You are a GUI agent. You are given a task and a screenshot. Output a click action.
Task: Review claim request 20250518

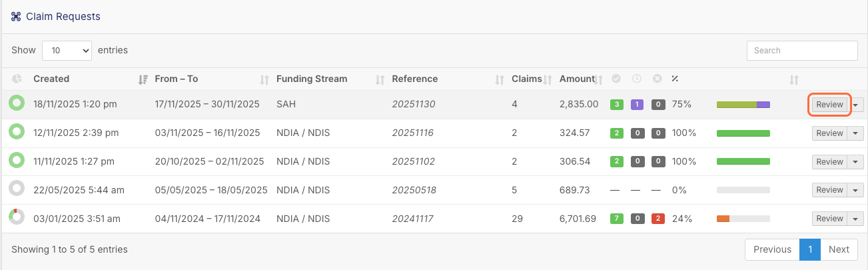pos(830,190)
